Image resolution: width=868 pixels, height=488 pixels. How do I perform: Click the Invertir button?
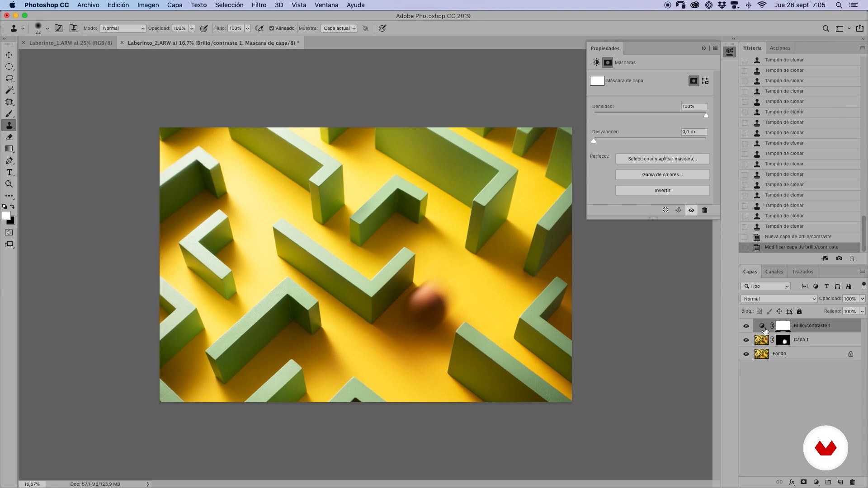click(662, 191)
